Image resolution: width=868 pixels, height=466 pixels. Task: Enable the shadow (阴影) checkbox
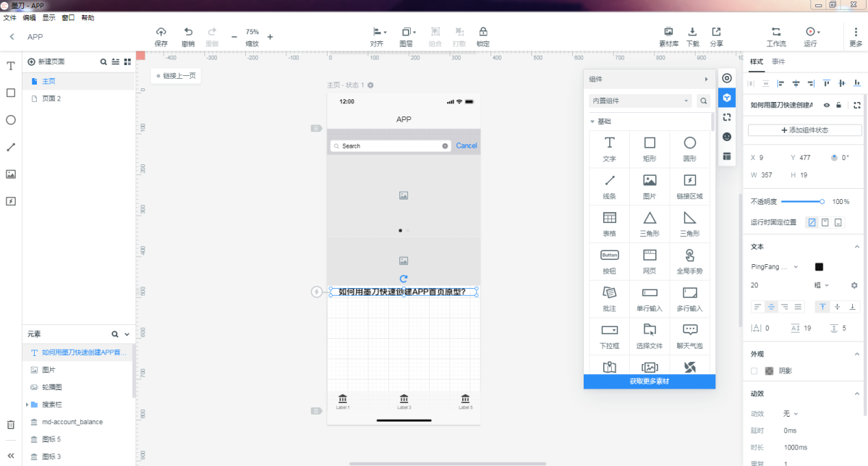(x=754, y=371)
